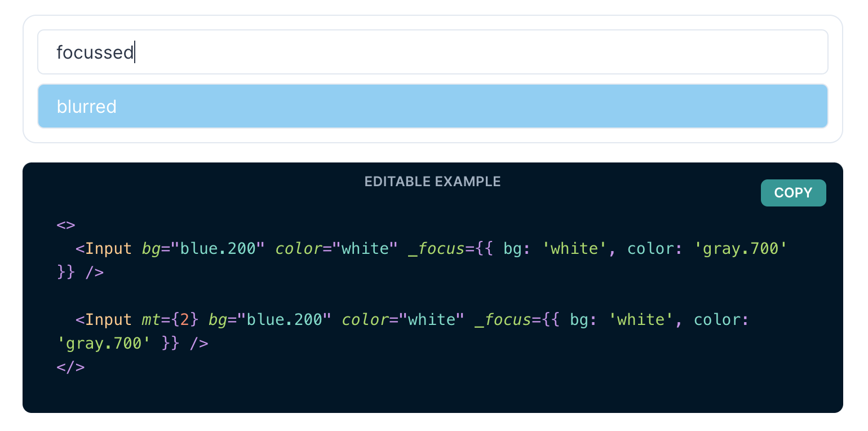The image size is (868, 431).
Task: Click the opening fragment <> in the code
Action: 65,225
